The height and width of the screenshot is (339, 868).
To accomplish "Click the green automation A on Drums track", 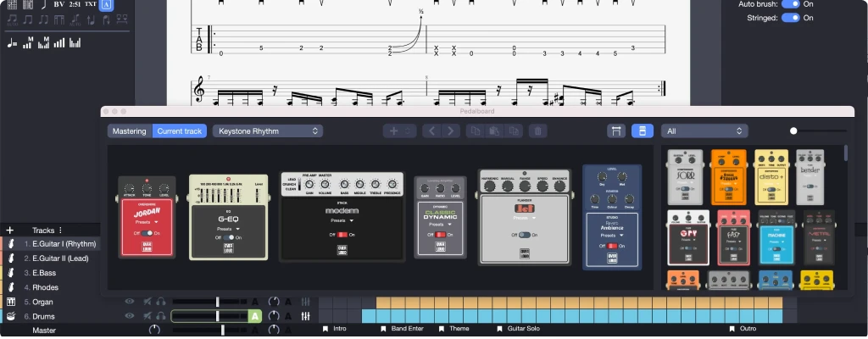I will point(254,316).
